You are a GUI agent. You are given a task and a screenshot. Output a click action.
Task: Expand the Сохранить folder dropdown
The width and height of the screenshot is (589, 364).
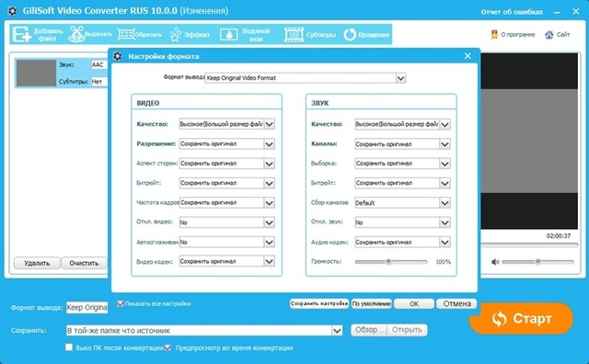337,331
